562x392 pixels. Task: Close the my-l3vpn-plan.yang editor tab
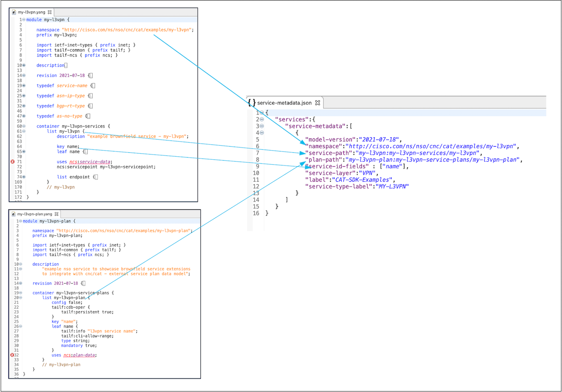[x=57, y=214]
